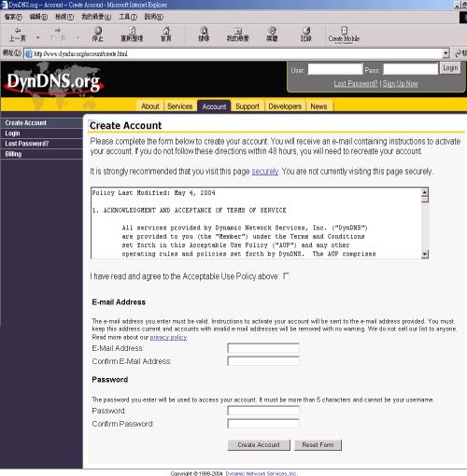The image size is (467, 476).
Task: Open the Favorites toolbar icon
Action: tap(238, 35)
